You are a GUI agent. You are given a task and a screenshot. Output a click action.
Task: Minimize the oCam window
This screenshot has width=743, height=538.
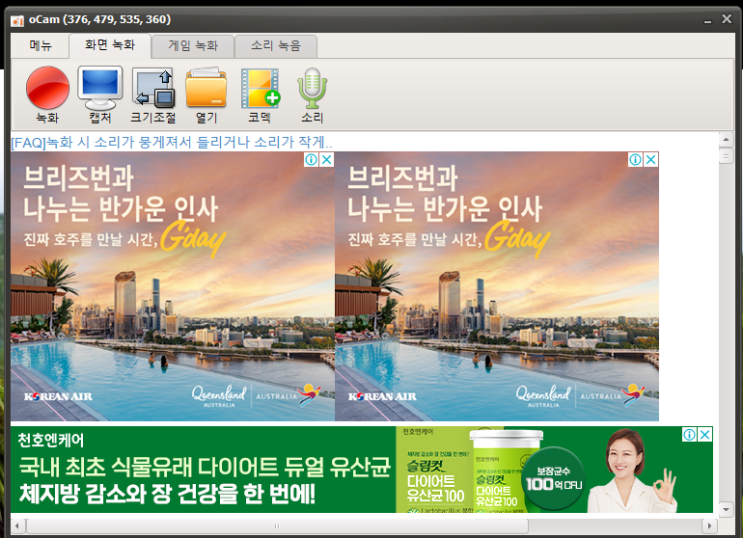tap(708, 20)
